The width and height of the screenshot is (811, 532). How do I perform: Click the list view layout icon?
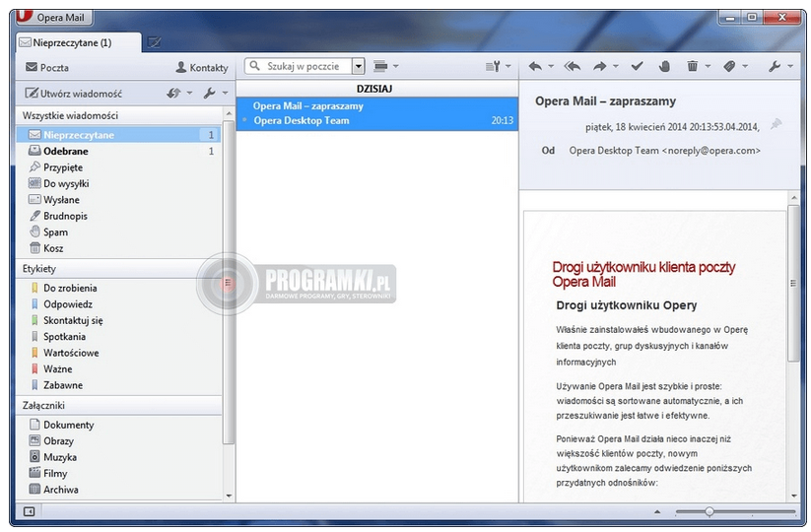[x=380, y=66]
